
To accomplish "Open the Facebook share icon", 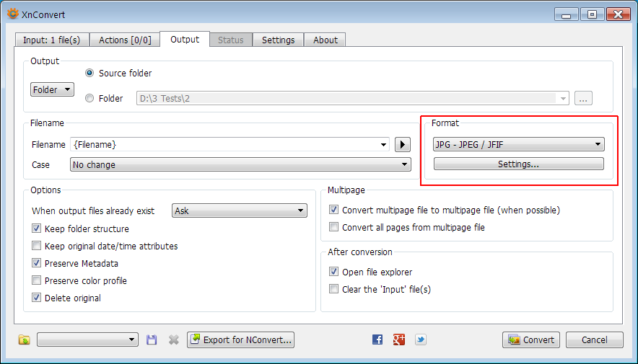I will [377, 339].
